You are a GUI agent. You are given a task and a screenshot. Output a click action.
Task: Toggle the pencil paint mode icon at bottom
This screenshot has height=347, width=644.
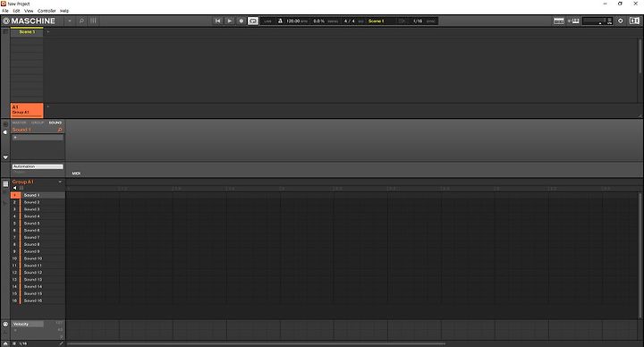[61, 343]
